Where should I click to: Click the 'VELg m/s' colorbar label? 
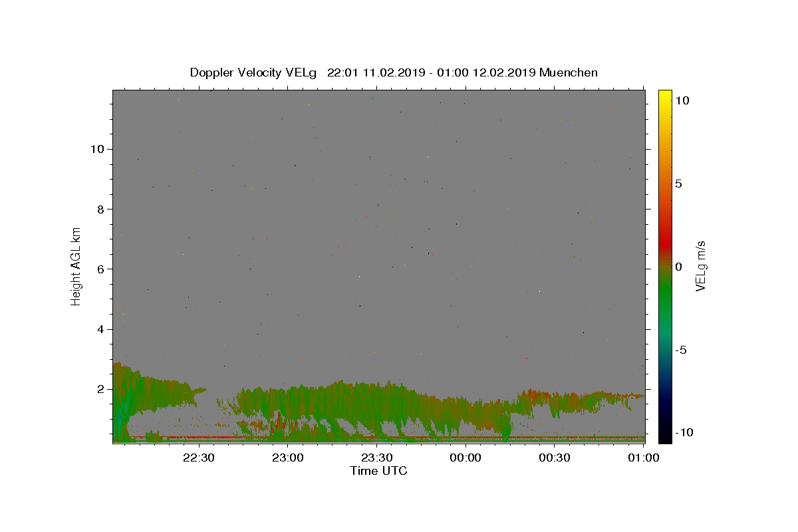pos(700,267)
